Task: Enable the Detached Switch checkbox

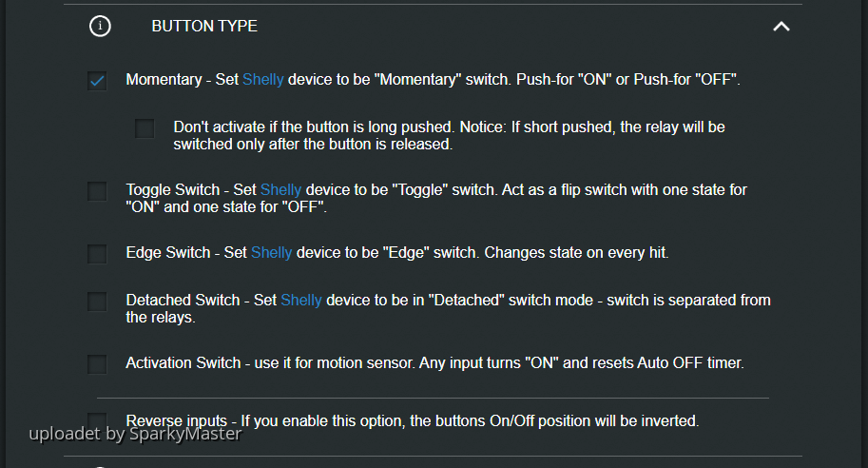Action: click(97, 302)
